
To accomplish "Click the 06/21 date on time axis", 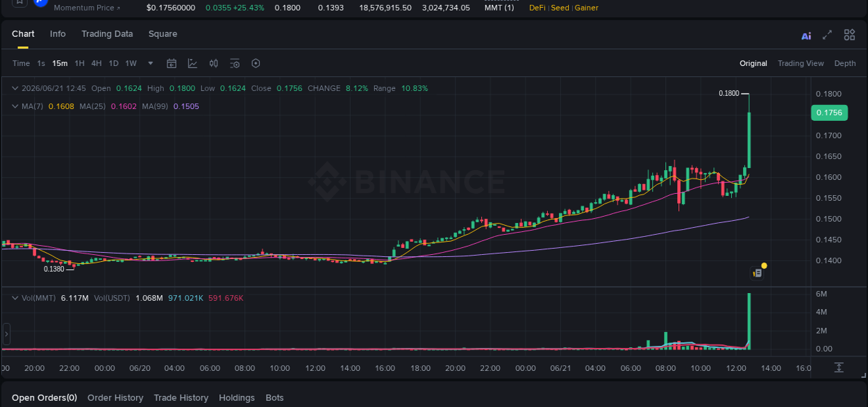I will pyautogui.click(x=560, y=368).
